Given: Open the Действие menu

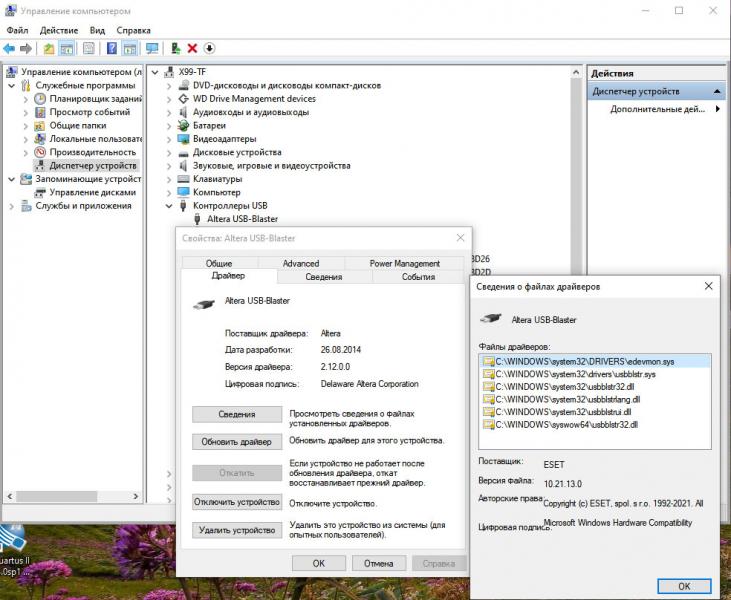Looking at the screenshot, I should [59, 30].
